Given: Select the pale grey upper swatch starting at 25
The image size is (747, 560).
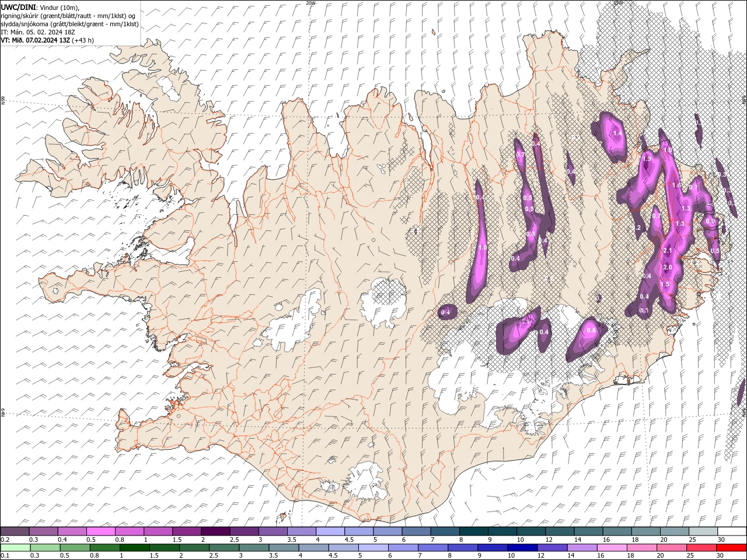Looking at the screenshot, I should [x=703, y=531].
